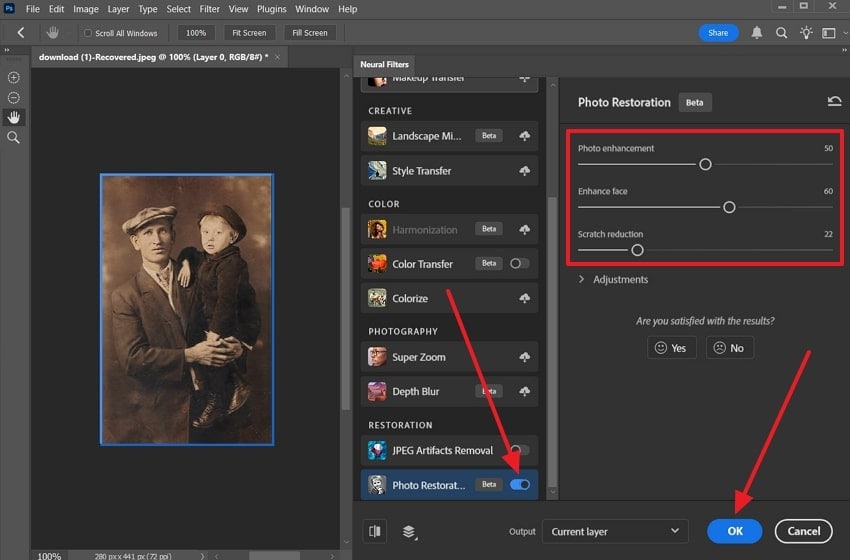The height and width of the screenshot is (560, 850).
Task: Open the workspace switcher icon
Action: (829, 33)
